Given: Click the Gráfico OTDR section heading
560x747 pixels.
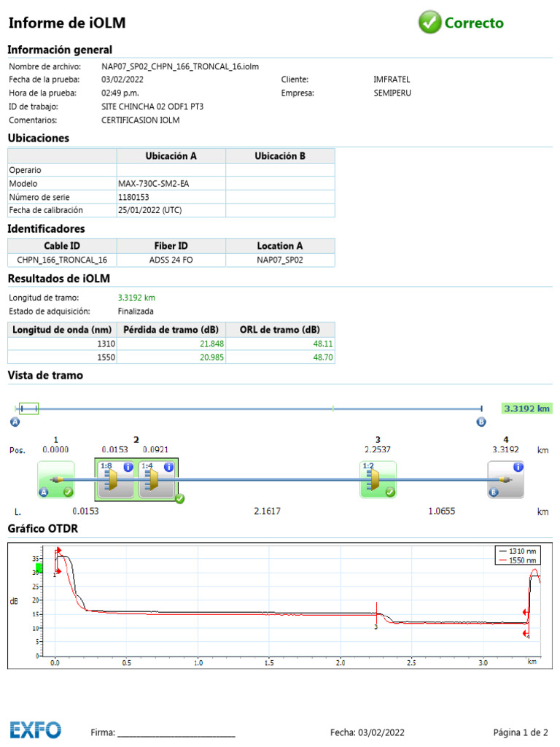Looking at the screenshot, I should point(43,529).
